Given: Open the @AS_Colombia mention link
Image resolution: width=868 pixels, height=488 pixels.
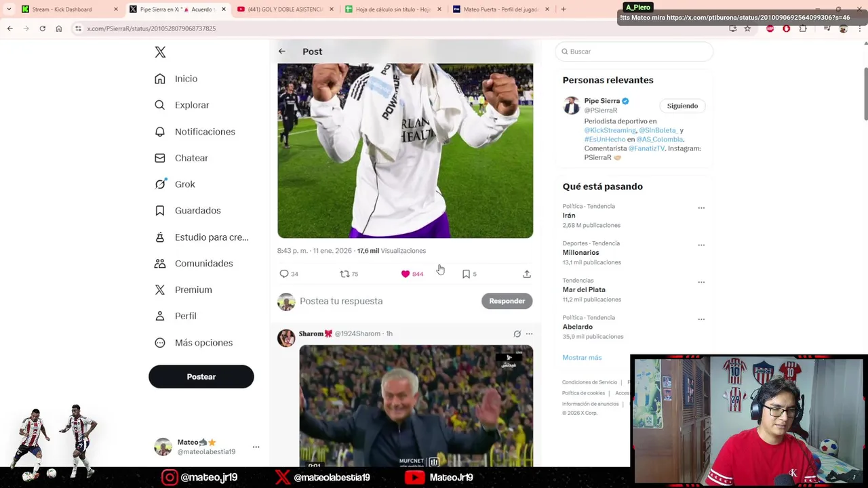Looking at the screenshot, I should (660, 139).
